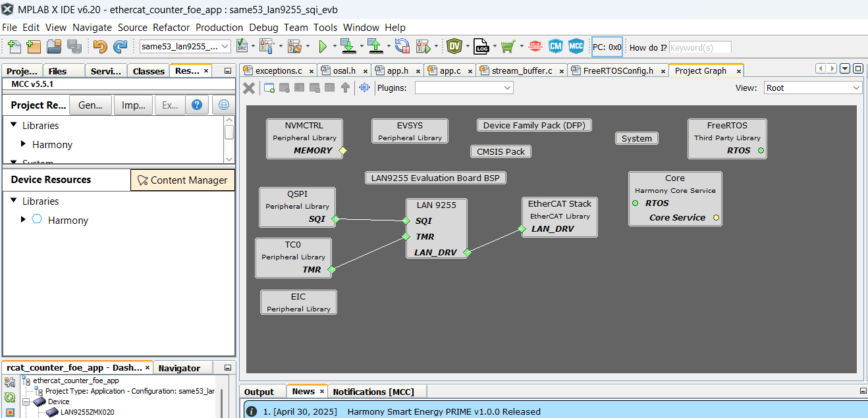The width and height of the screenshot is (868, 418).
Task: Open the Production menu
Action: click(219, 28)
